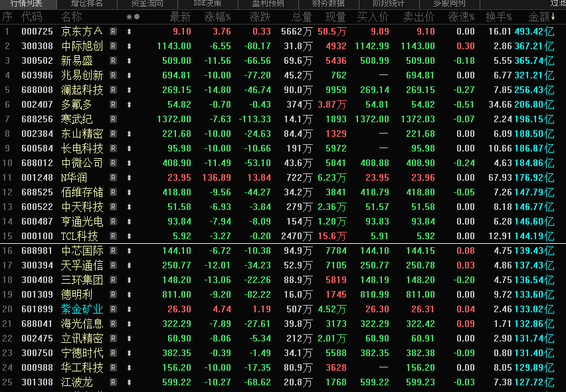The height and width of the screenshot is (392, 566).
Task: Click the up-down arrow marker for TCL科技
Action: pos(130,236)
